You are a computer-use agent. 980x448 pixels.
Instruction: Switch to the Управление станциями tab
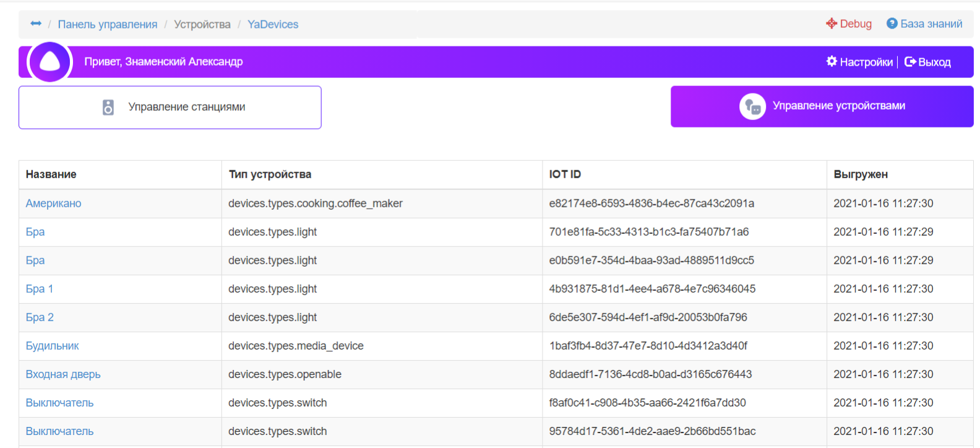(x=170, y=107)
